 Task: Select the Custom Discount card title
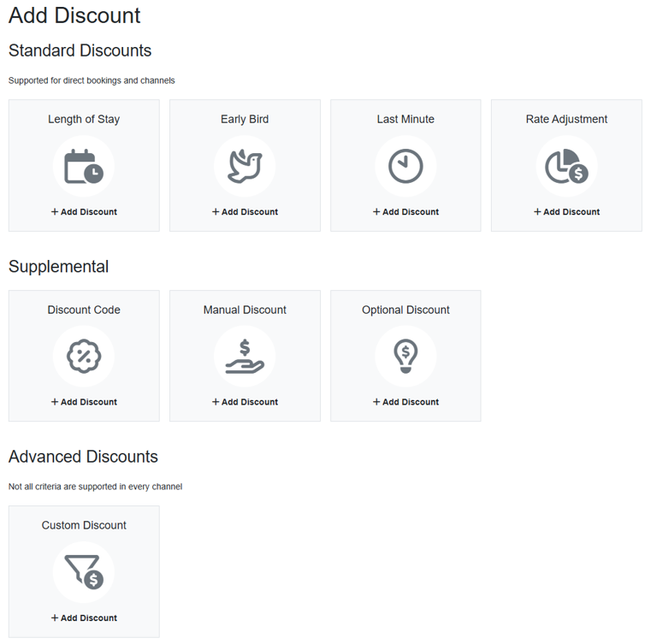(x=84, y=525)
